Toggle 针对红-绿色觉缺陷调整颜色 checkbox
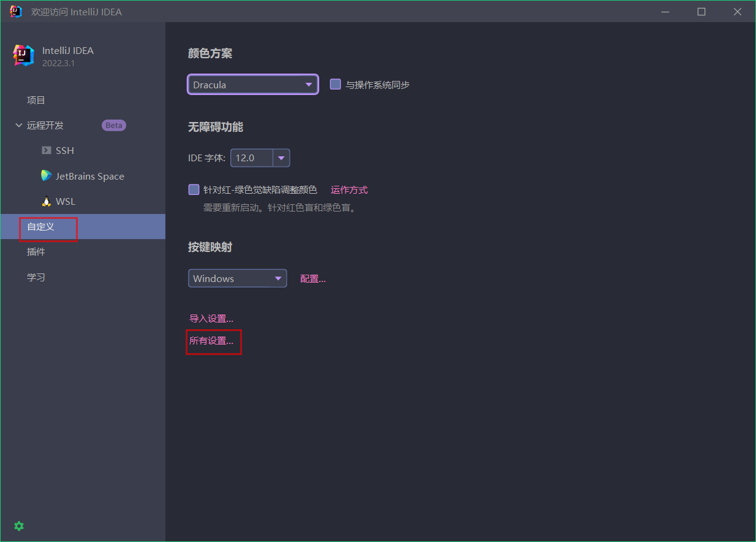 tap(194, 189)
